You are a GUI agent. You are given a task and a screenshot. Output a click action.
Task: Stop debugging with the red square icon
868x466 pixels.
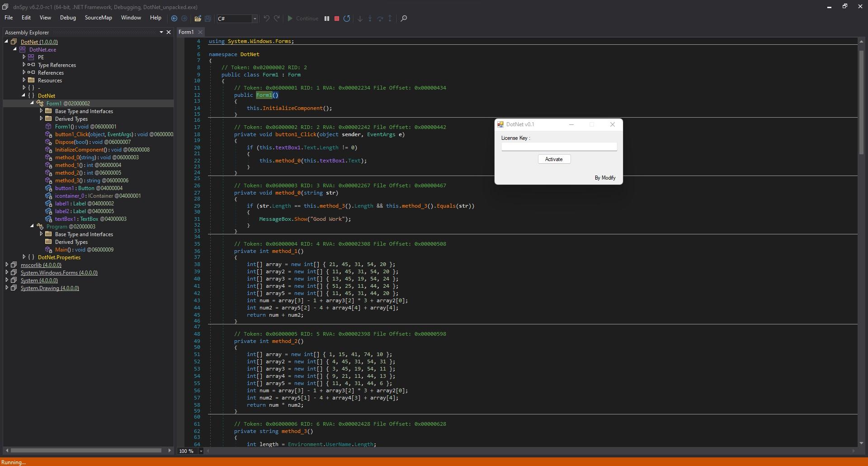pos(337,19)
